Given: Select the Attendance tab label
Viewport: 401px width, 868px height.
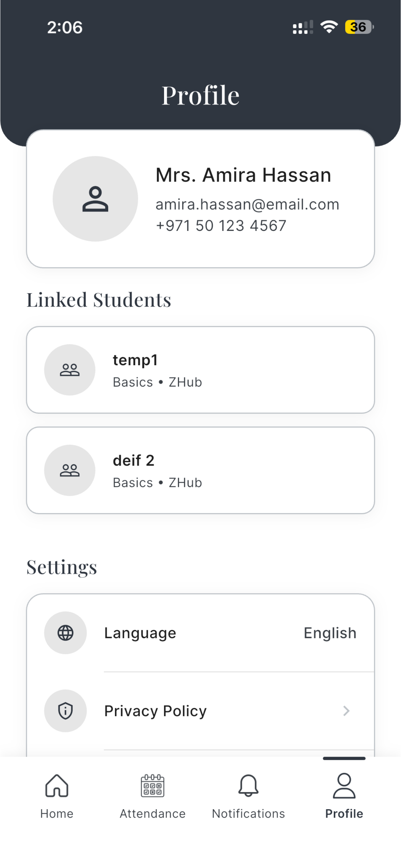Looking at the screenshot, I should [x=153, y=813].
